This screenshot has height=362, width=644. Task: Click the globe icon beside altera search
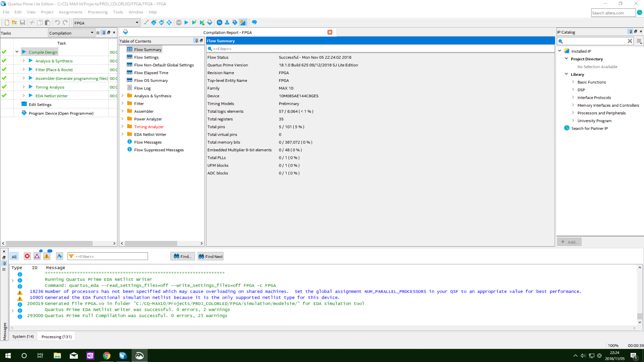tap(639, 12)
